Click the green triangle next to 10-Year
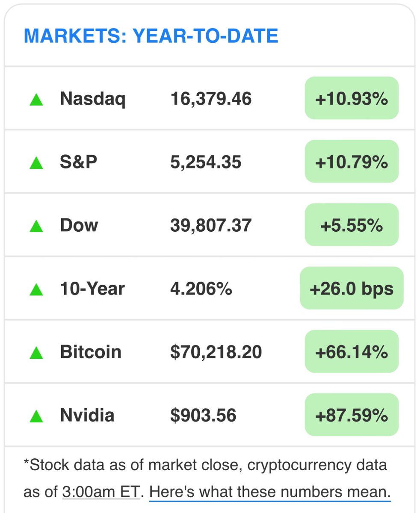Screen dimensions: 420x513 (x=36, y=289)
